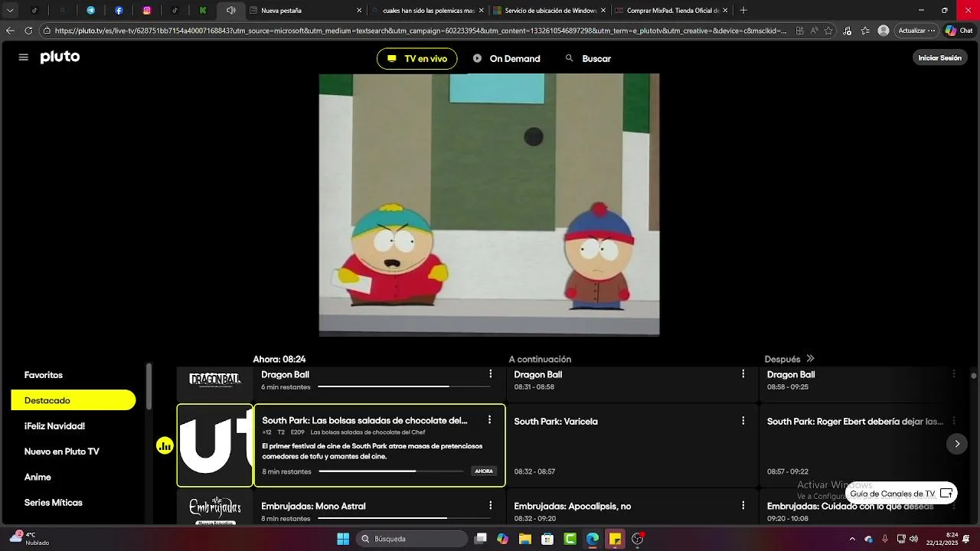This screenshot has height=551, width=980.
Task: Open the Pluto hamburger menu
Action: click(23, 57)
